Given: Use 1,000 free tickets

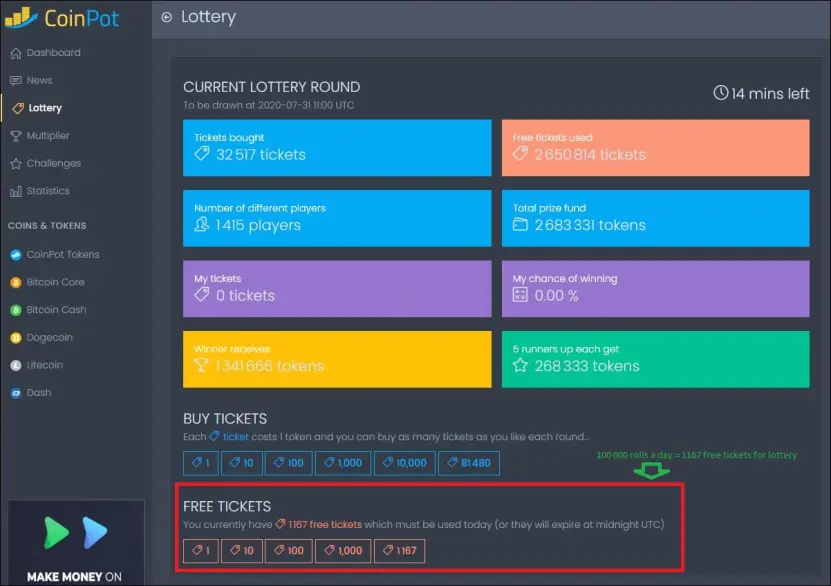Looking at the screenshot, I should 343,551.
